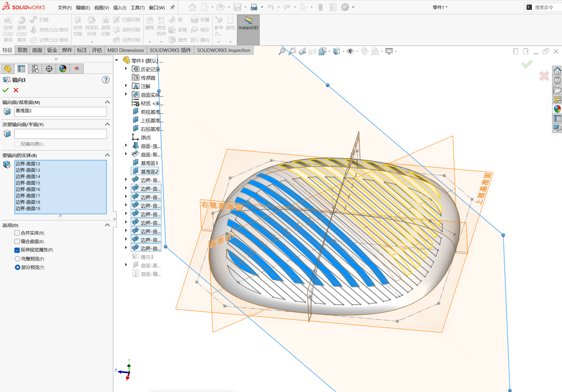Click the Previous View icon
Viewport: 562px width, 392px height.
point(302,51)
